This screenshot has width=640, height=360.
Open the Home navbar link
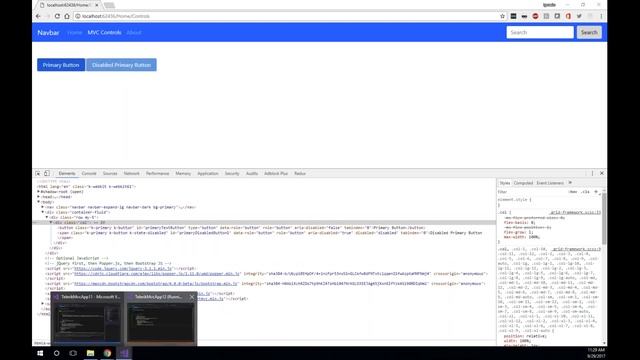coord(75,32)
